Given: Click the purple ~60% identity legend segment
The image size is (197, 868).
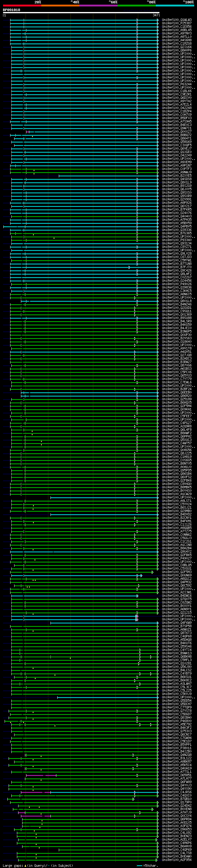Looking at the screenshot, I should click(99, 6).
